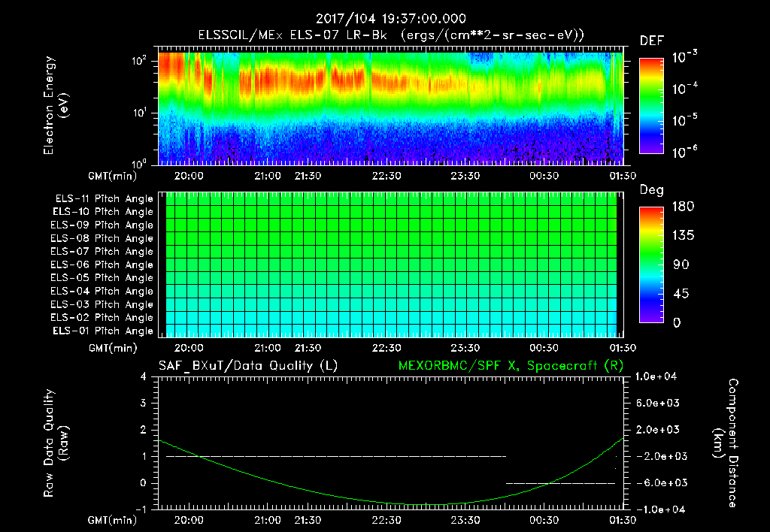The height and width of the screenshot is (532, 770).
Task: Click the 10⁻³ value on the DEF scale
Action: 684,56
